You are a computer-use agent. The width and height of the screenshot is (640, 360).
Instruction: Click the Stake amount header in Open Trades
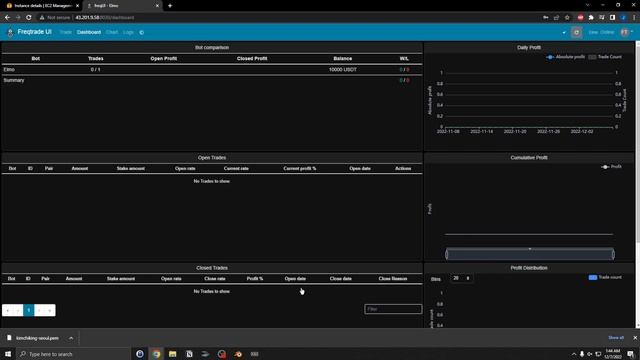131,168
